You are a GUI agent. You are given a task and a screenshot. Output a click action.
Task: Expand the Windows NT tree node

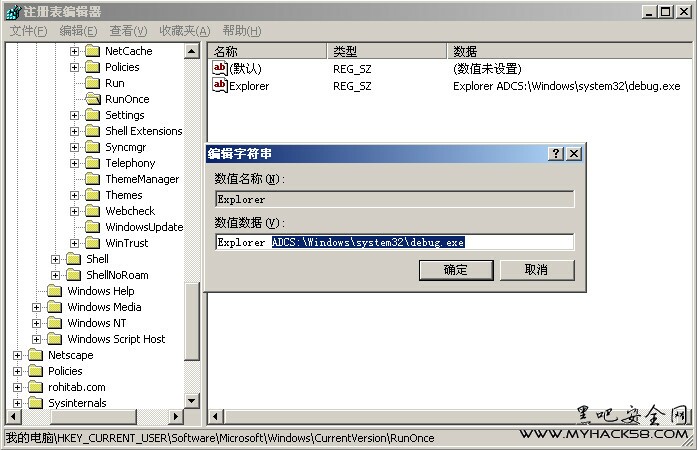(x=36, y=323)
